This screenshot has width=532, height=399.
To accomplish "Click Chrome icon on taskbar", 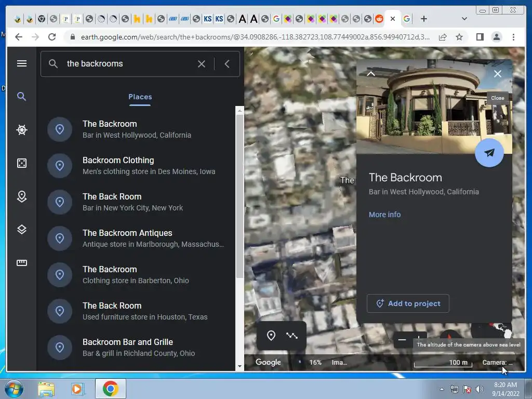I will 111,389.
